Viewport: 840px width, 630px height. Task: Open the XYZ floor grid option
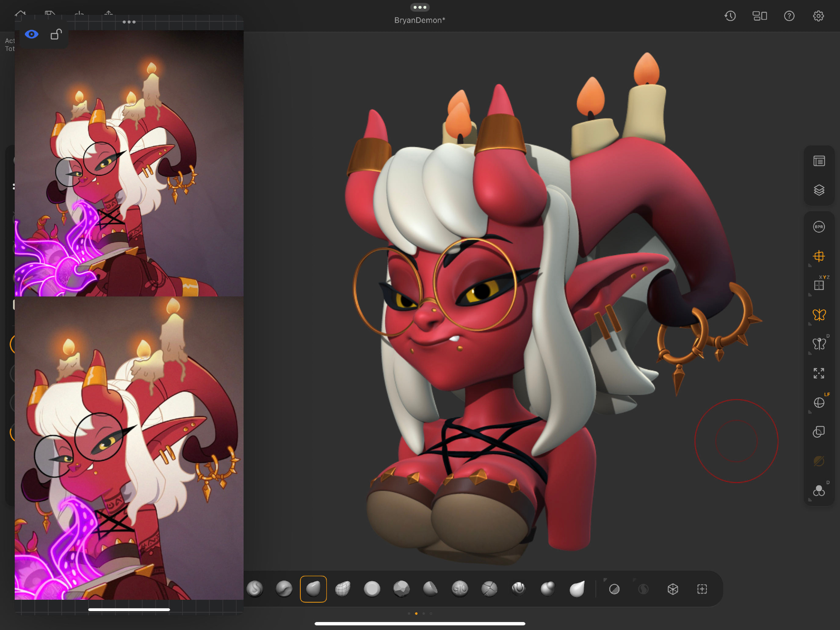coord(819,285)
